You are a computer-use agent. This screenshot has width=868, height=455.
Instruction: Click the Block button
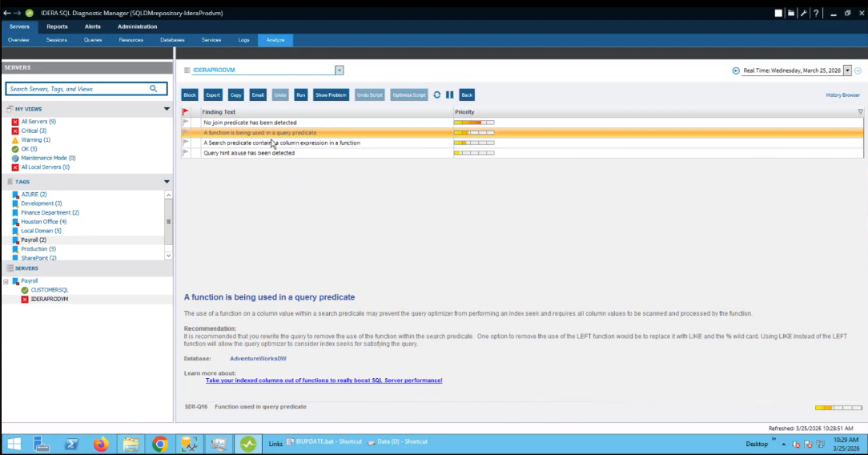pyautogui.click(x=190, y=95)
